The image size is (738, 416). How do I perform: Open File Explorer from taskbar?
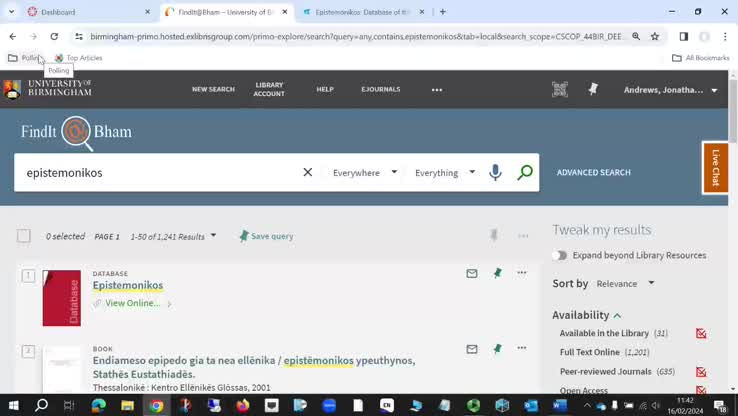point(127,405)
